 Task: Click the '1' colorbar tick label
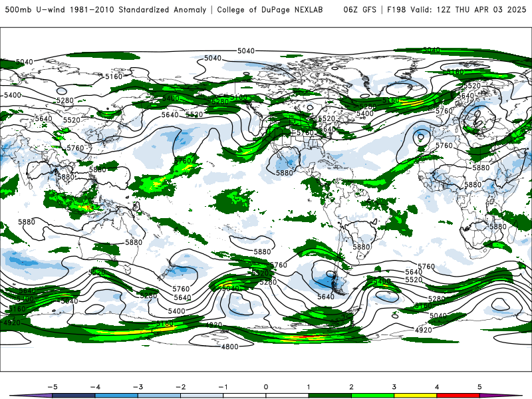coord(309,387)
